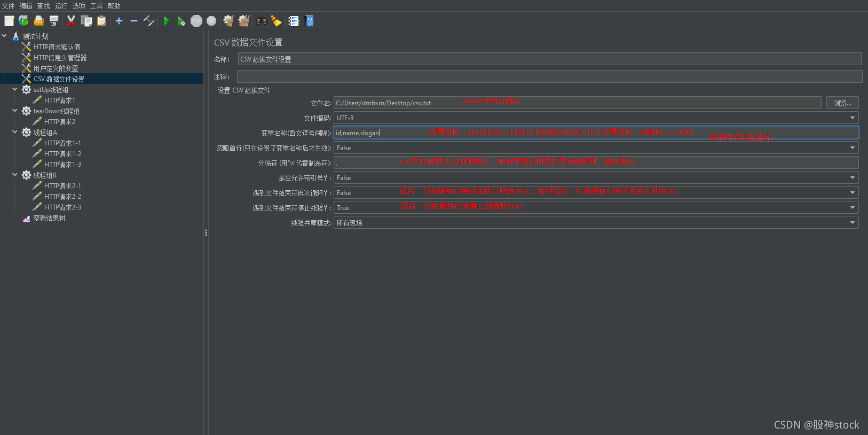
Task: Open the 编辑 menu
Action: click(x=26, y=6)
